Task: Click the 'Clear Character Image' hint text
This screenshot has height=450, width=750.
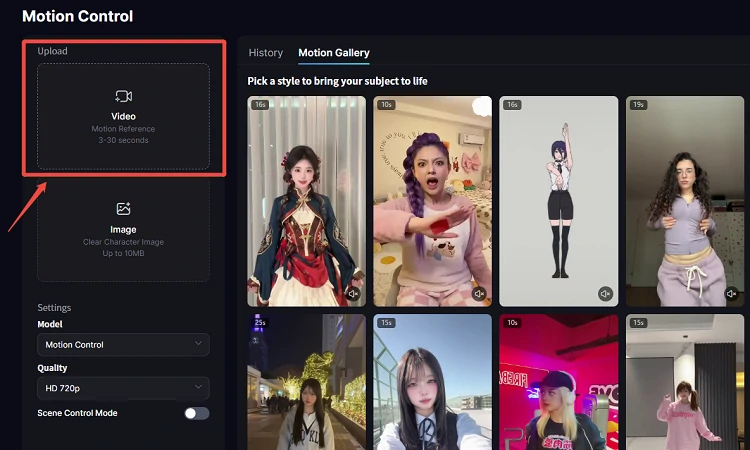Action: pyautogui.click(x=123, y=242)
